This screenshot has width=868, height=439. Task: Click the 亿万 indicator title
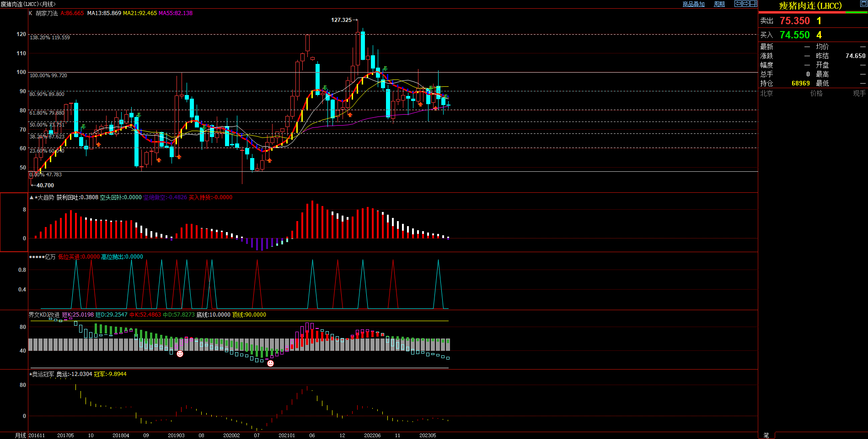[50, 257]
